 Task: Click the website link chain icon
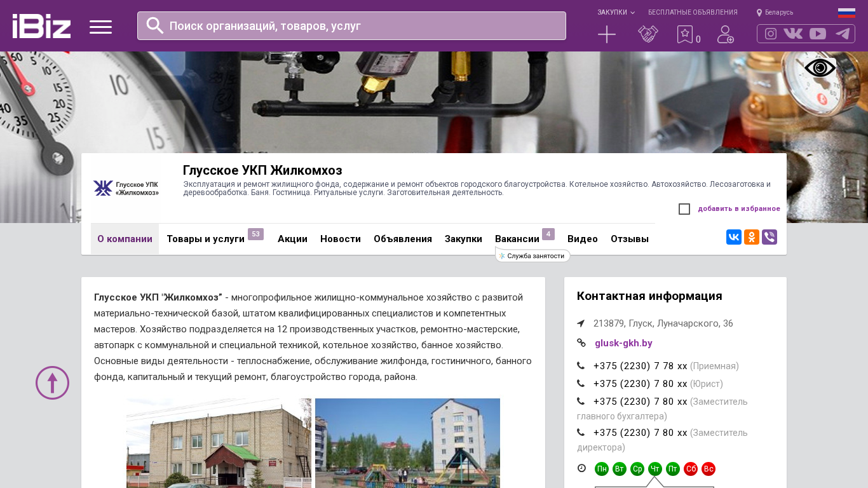coord(581,343)
